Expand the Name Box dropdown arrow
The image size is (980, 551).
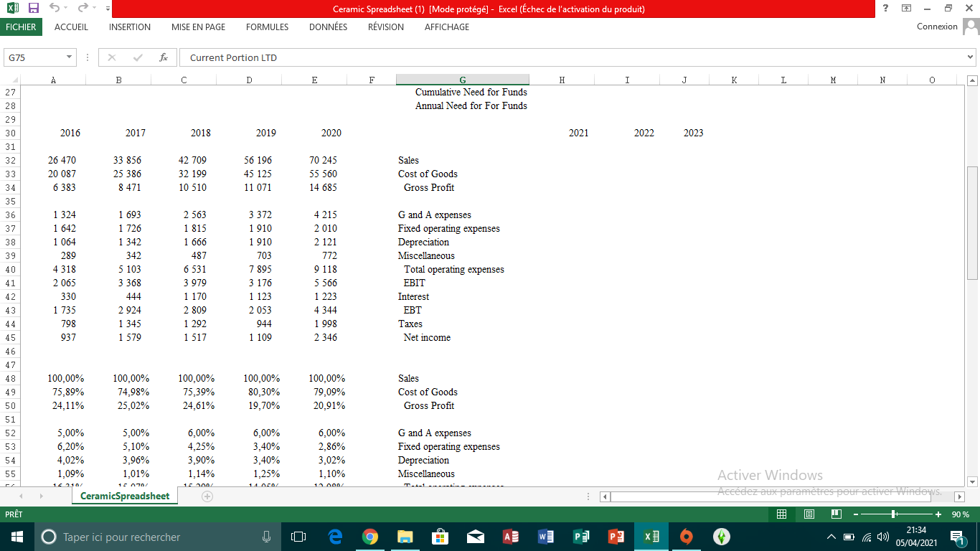70,57
